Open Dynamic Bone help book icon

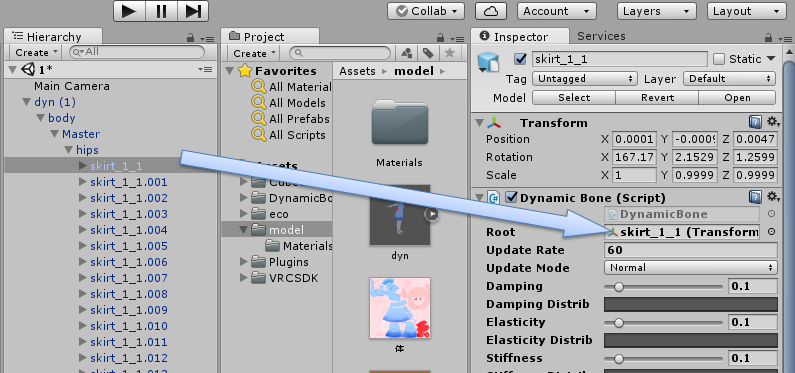(755, 197)
